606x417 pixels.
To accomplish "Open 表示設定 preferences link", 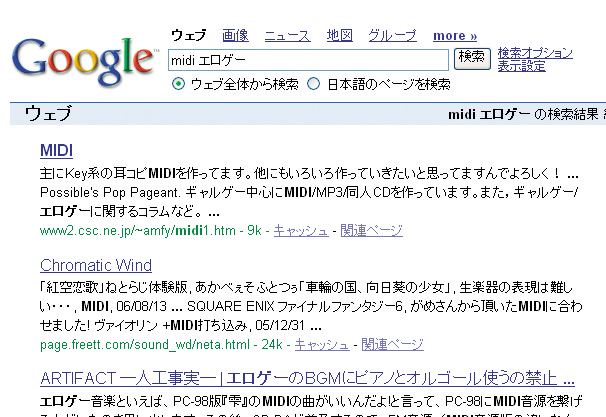I will click(x=521, y=66).
